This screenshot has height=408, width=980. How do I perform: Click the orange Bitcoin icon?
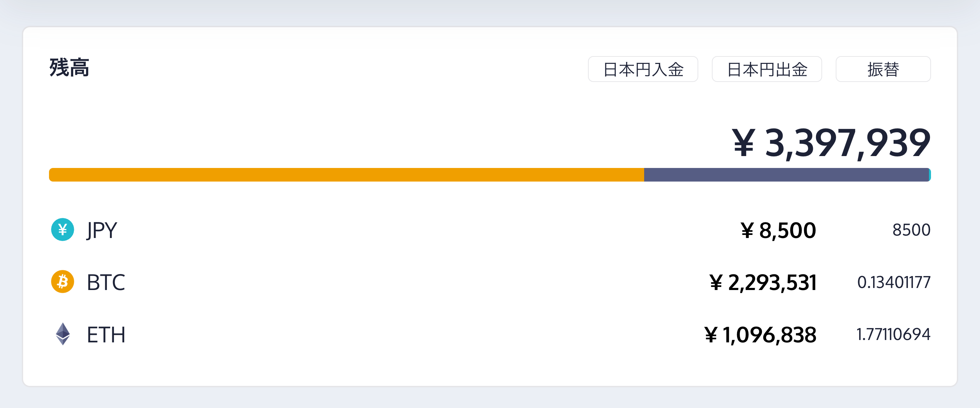click(62, 282)
